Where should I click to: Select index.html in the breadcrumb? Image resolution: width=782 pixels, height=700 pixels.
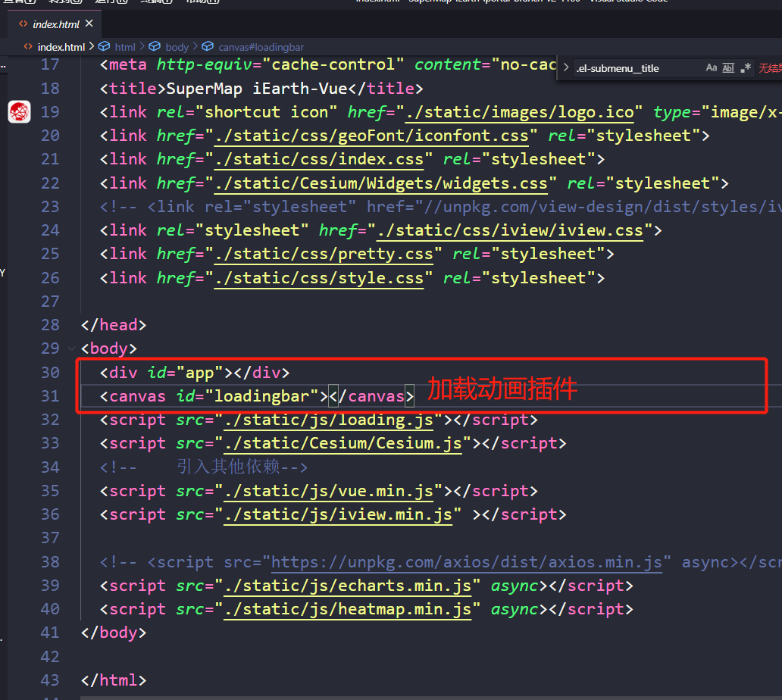[61, 47]
